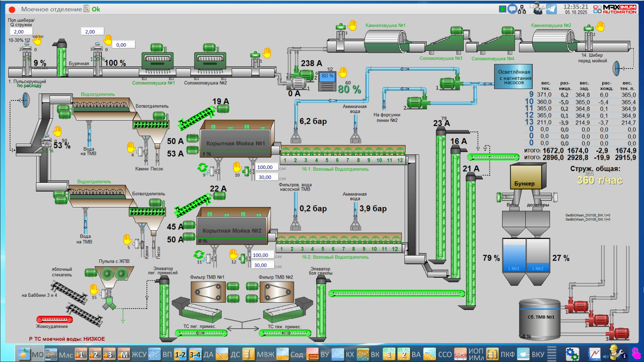
Task: Click the L №1 tank level bar
Action: tap(514, 255)
